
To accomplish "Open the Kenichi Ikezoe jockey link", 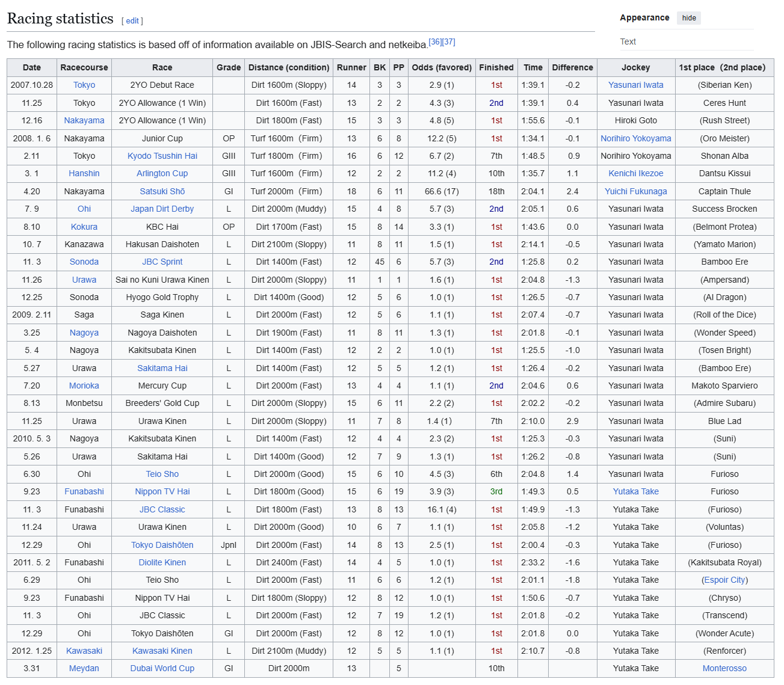I will tap(636, 174).
